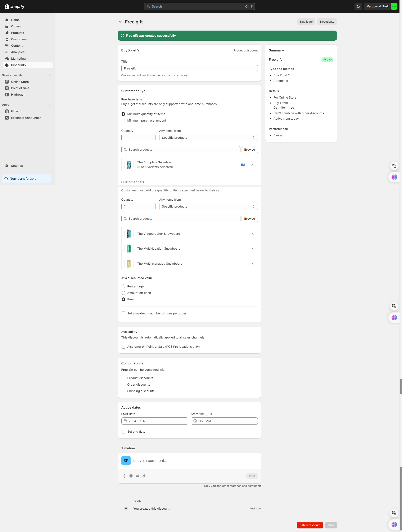Screen dimensions: 402x532
Task: Remove The Videographer Snowboard with X icon
Action: [252, 234]
